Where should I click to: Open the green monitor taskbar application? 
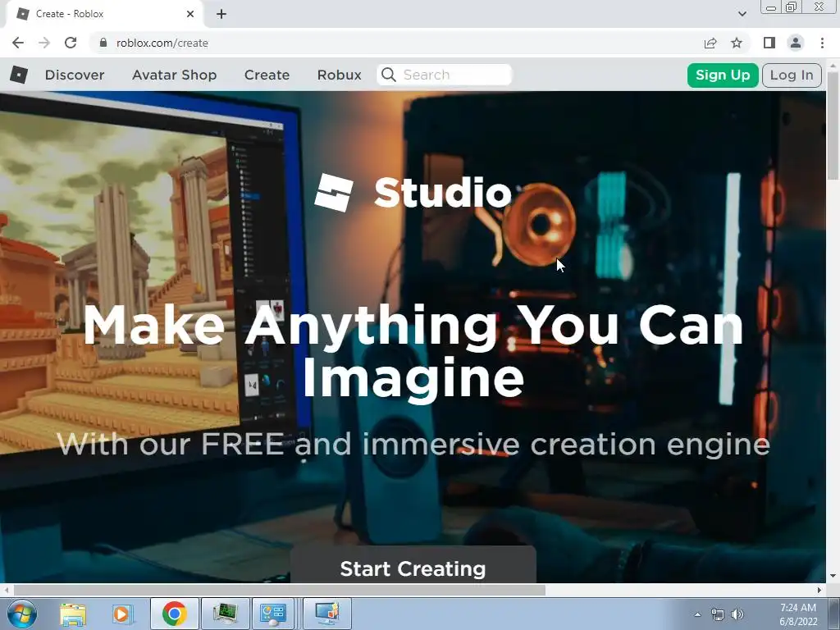(x=225, y=614)
